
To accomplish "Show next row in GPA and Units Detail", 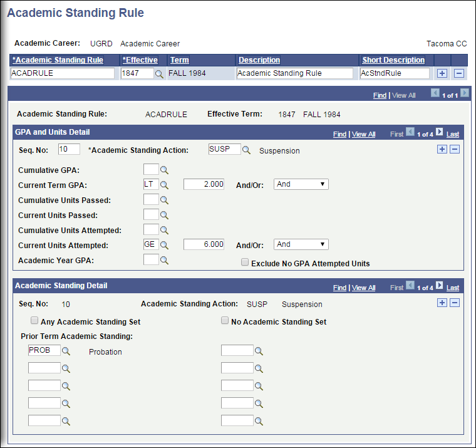I will coord(439,132).
